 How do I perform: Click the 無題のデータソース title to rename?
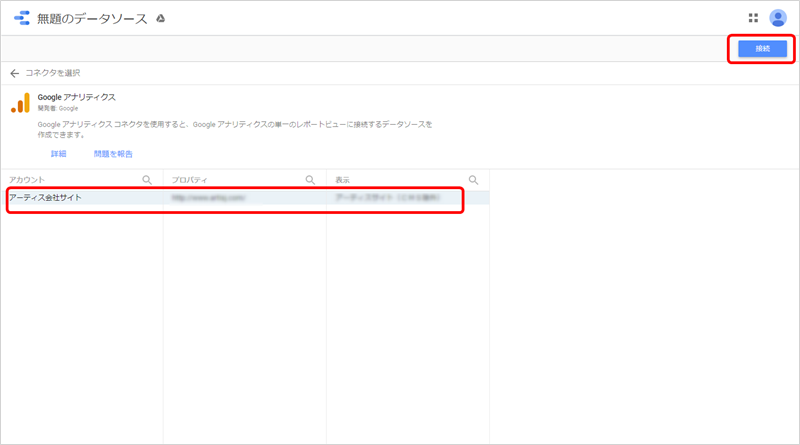pyautogui.click(x=92, y=19)
